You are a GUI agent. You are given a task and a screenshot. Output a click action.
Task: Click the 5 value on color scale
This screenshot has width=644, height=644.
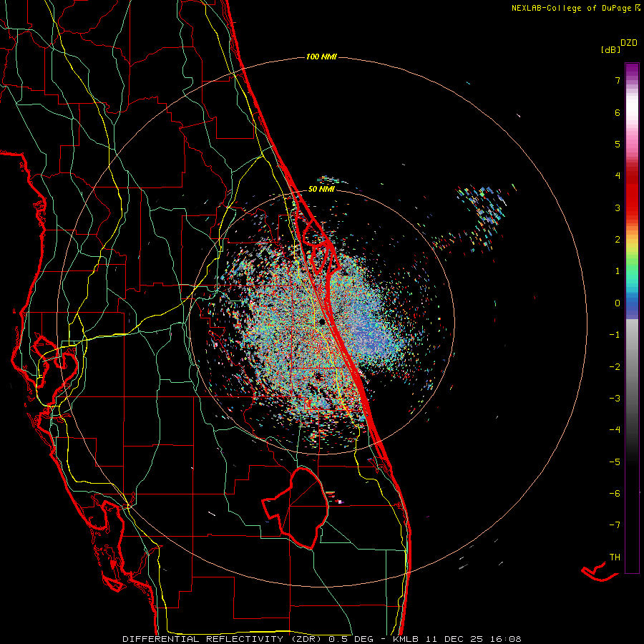(618, 144)
